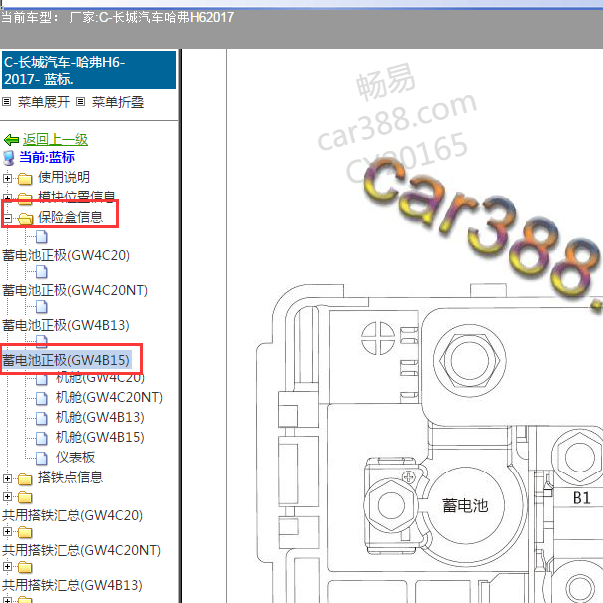Select 保险盒信息 tree label
Screen dimensions: 603x603
(x=70, y=217)
